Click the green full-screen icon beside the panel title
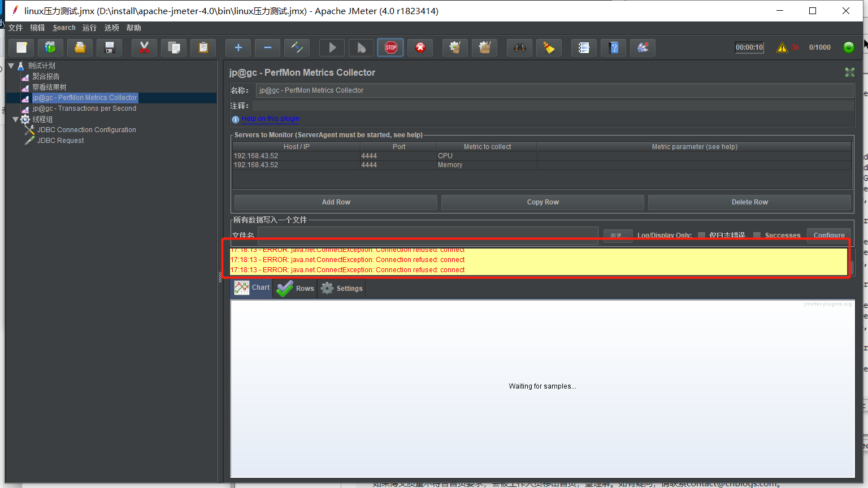The image size is (868, 488). [x=849, y=72]
